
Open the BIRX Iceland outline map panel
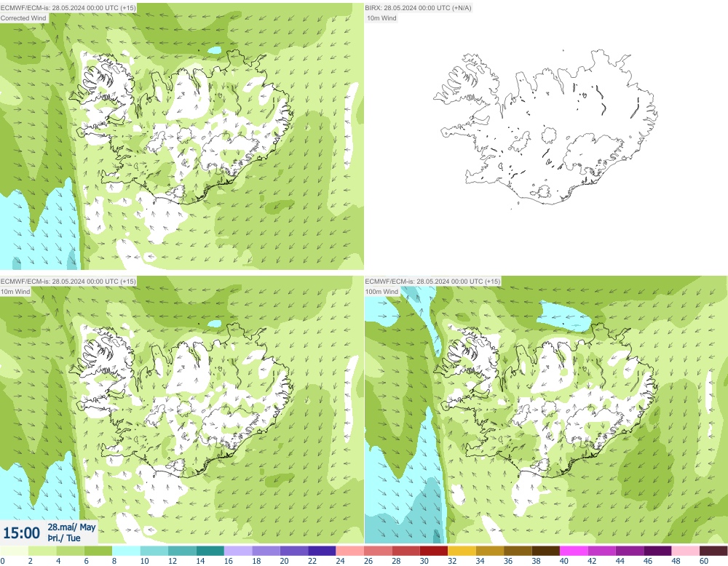tap(546, 136)
